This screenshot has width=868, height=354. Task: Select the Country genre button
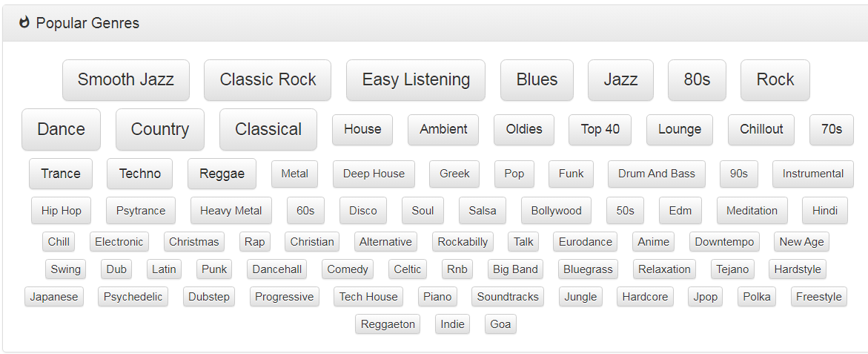(160, 130)
